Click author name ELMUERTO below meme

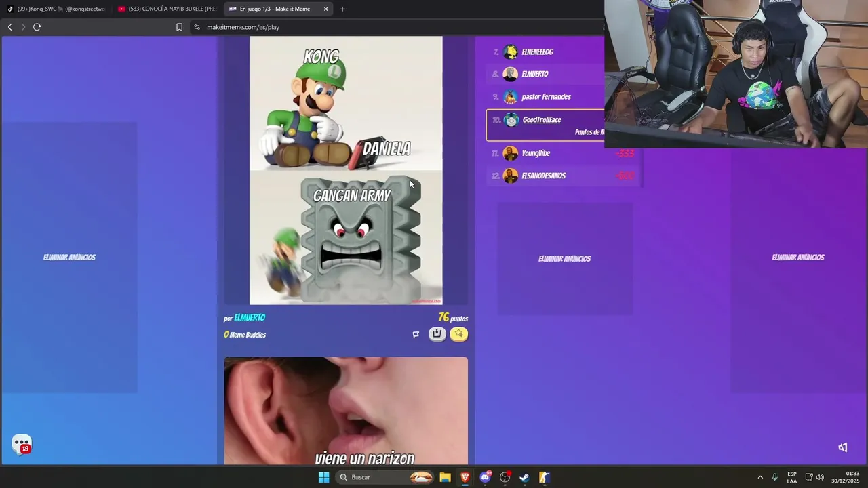coord(250,317)
